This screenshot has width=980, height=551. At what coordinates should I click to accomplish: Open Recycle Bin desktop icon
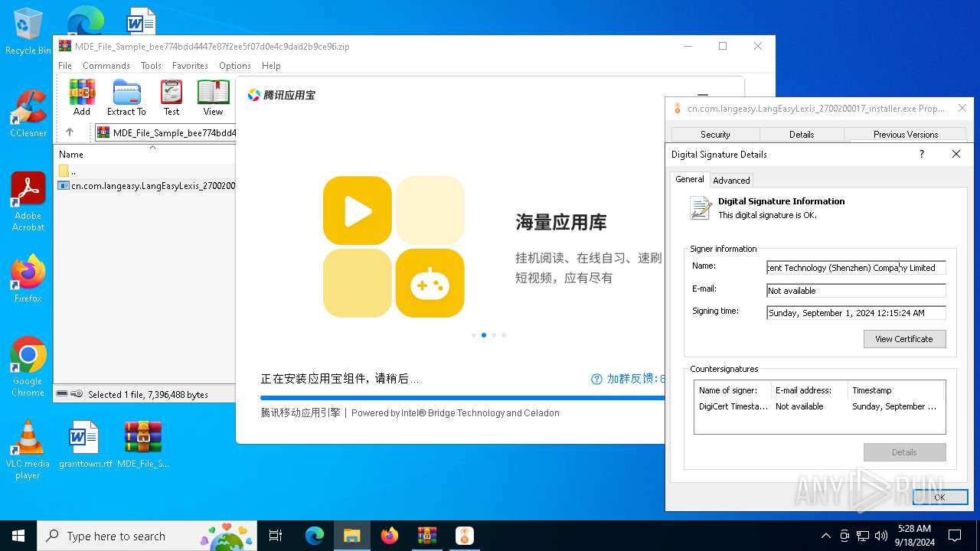click(28, 31)
